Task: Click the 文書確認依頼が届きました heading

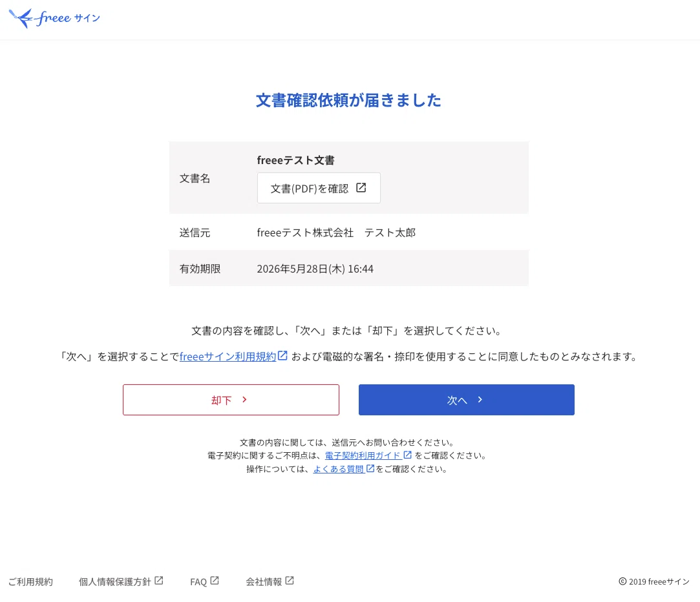Action: click(348, 100)
